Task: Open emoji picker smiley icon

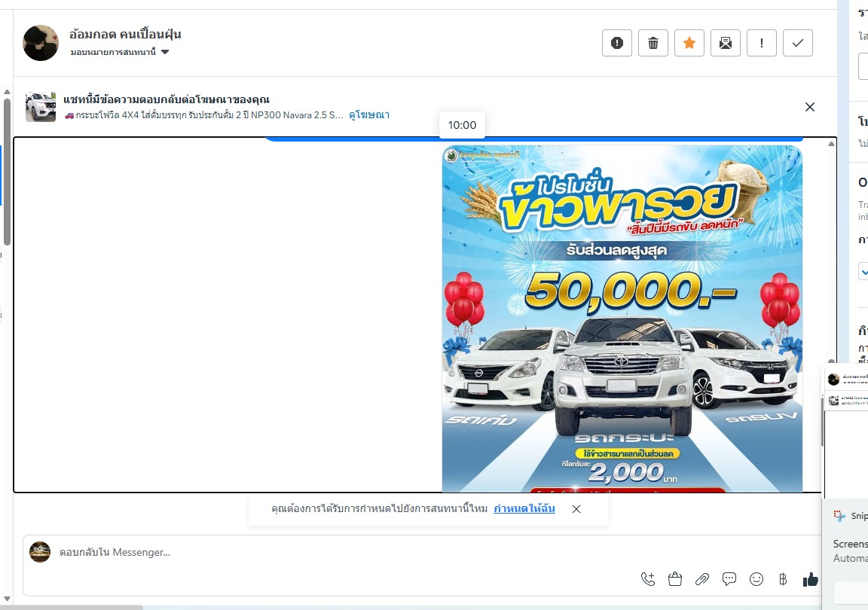Action: tap(756, 580)
